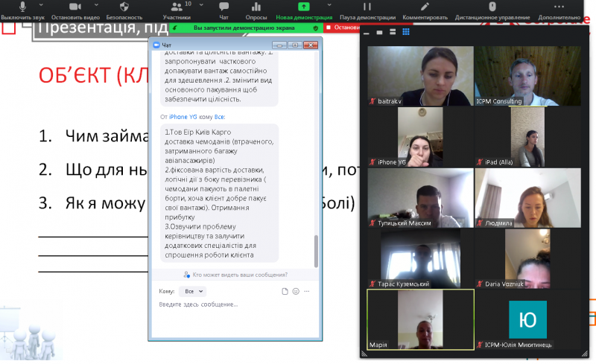596x364 pixels.
Task: Switch video panel to single thumbnail view
Action: [379, 32]
